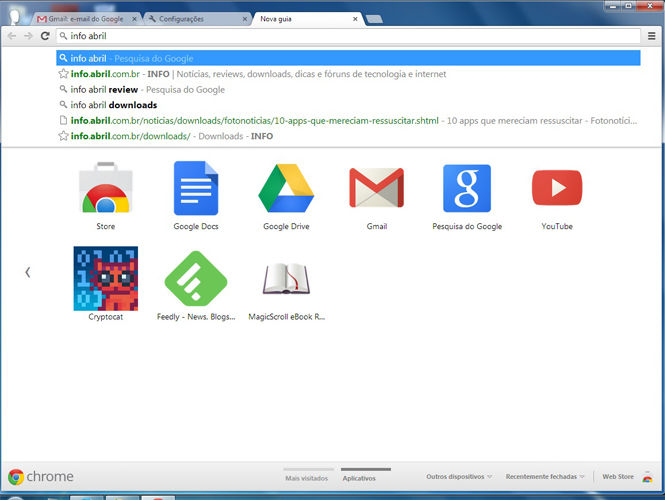Viewport: 665px width, 500px height.
Task: Open the Chrome Web Store app icon
Action: (105, 190)
